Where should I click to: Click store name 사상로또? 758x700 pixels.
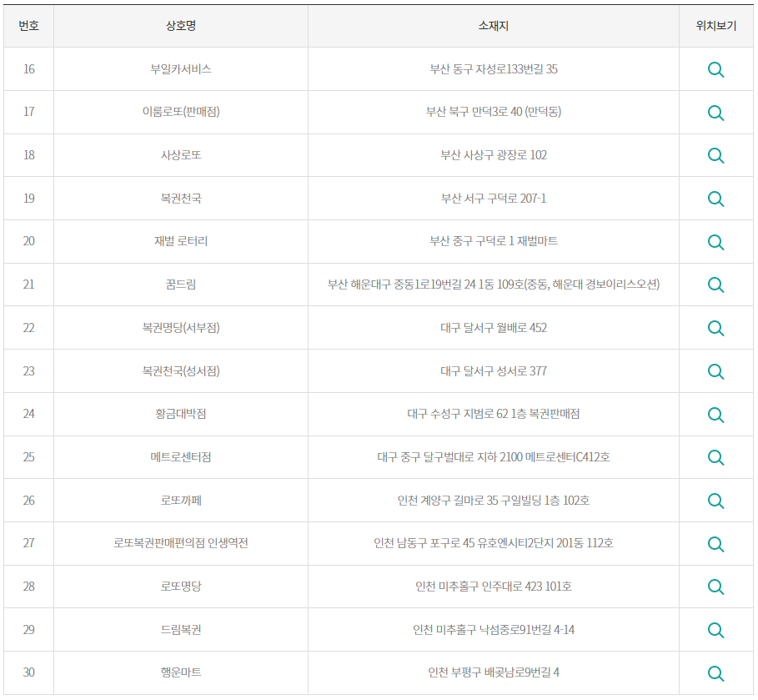[x=181, y=155]
